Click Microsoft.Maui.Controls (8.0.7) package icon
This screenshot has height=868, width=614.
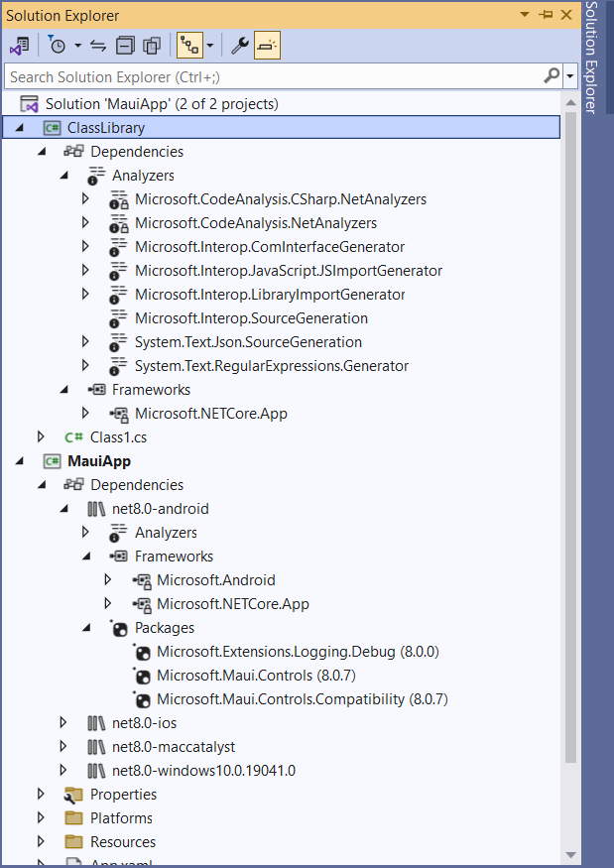pos(142,676)
